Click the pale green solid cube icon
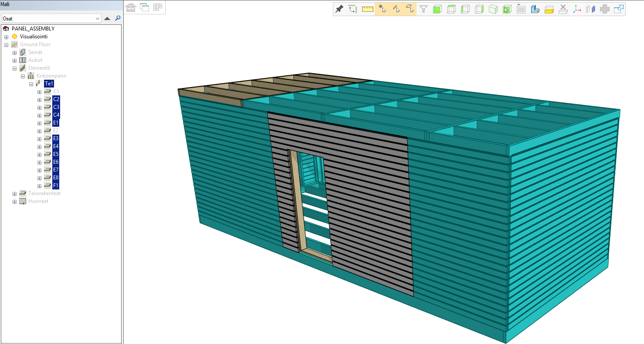 coord(493,9)
